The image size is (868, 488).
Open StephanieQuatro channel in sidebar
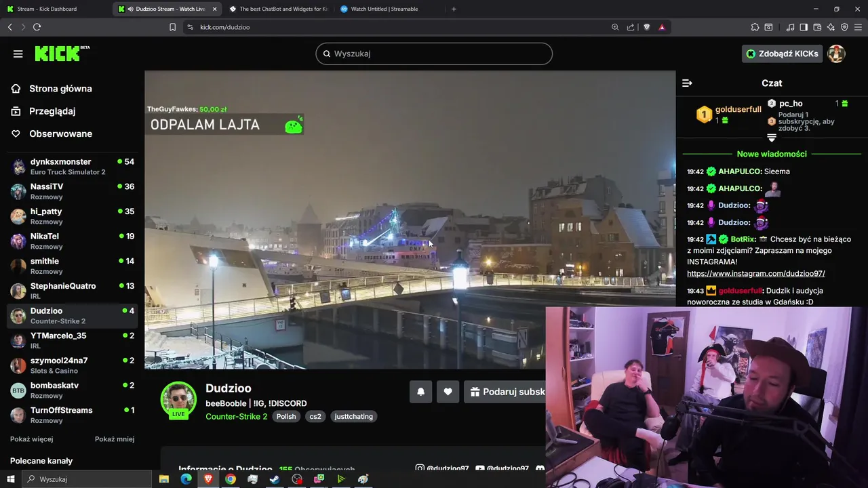[x=73, y=291]
